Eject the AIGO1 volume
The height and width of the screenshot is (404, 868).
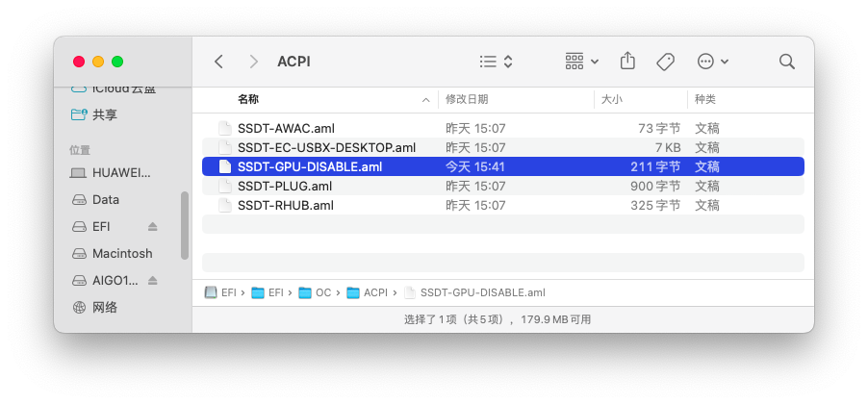coord(152,281)
